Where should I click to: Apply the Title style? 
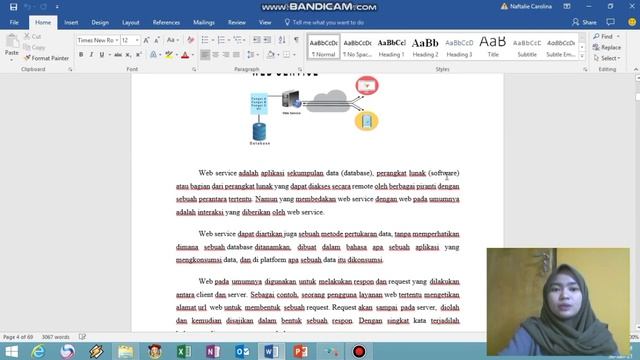(x=493, y=47)
